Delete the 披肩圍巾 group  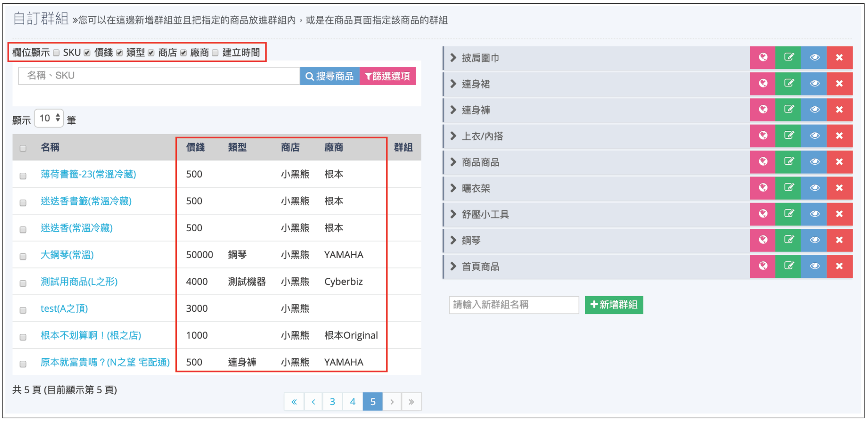[839, 58]
